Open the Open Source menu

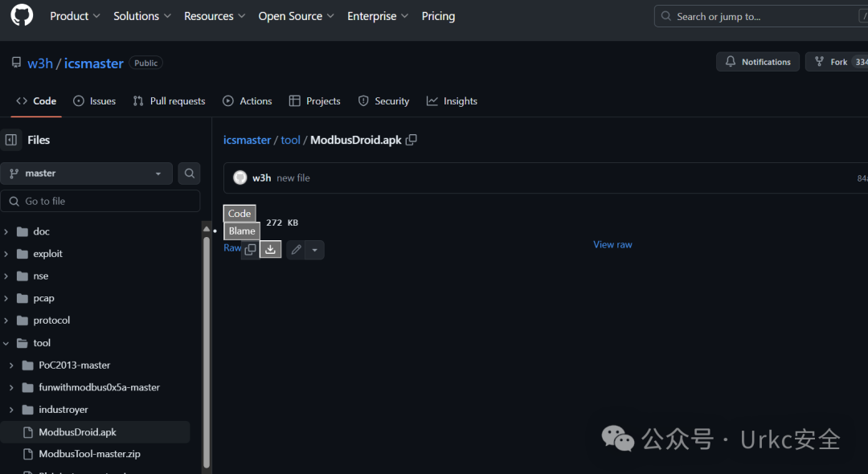tap(296, 16)
